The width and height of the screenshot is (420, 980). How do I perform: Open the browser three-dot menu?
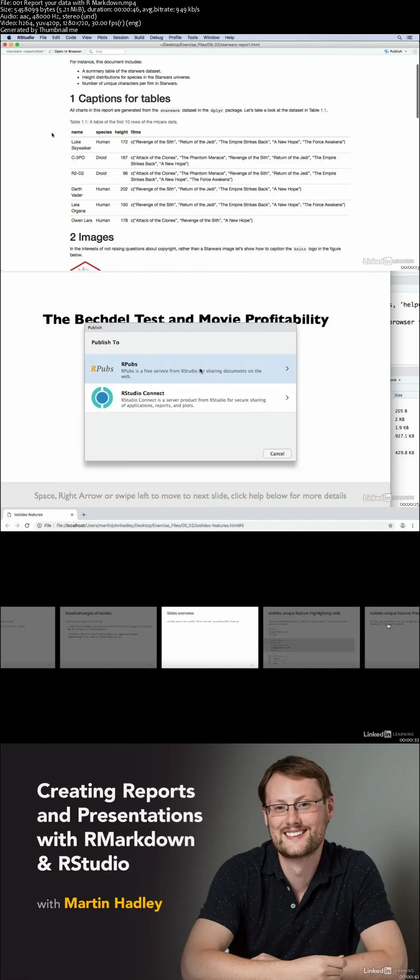[x=413, y=526]
